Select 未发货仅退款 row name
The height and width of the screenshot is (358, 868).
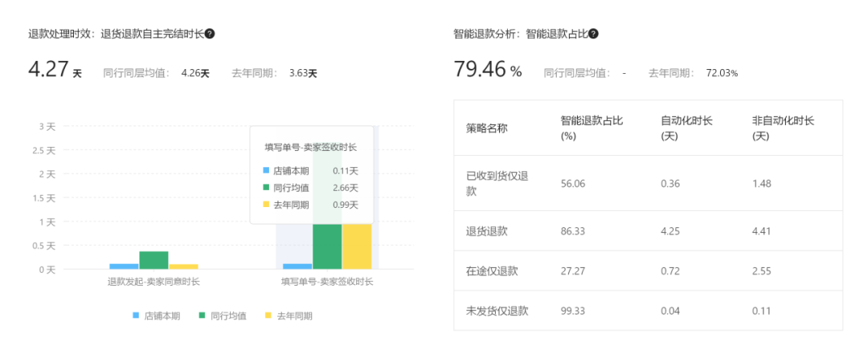[497, 311]
